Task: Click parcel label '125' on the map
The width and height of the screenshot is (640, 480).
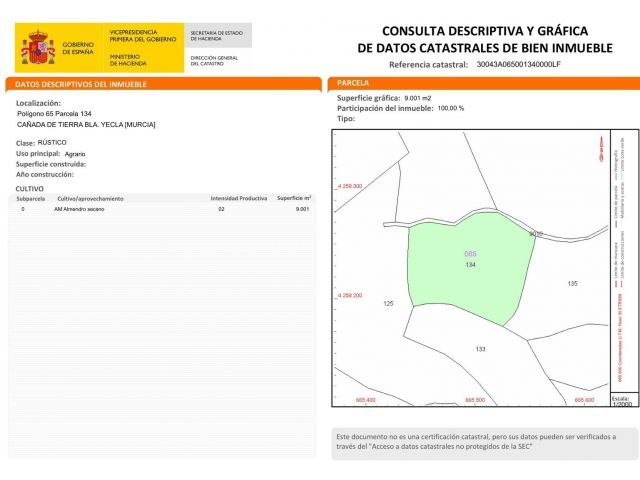Action: coord(389,303)
